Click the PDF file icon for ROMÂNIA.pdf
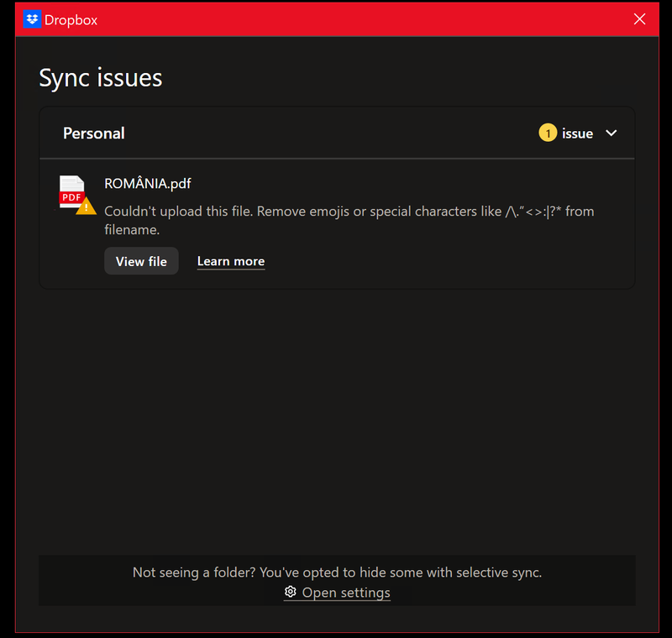672x638 pixels. [71, 192]
